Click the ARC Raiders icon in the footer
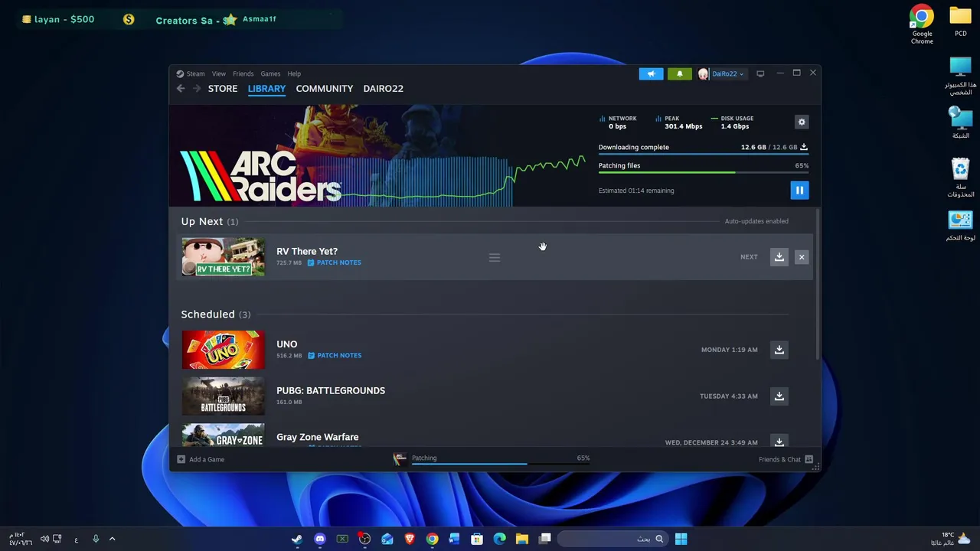This screenshot has width=980, height=551. coord(400,458)
